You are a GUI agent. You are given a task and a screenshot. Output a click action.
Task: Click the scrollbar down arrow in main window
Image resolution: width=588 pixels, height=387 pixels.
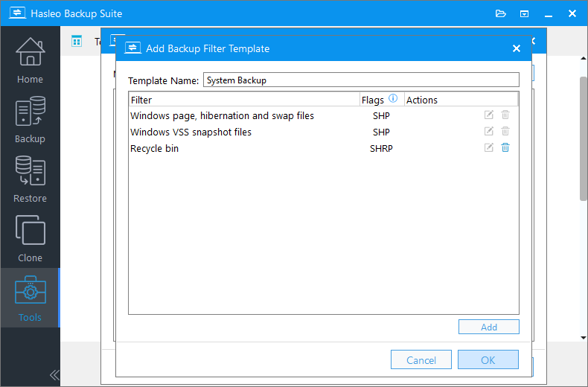pos(584,337)
